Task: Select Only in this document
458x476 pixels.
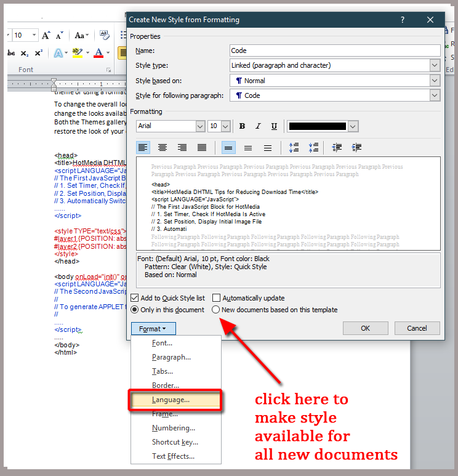Action: [x=134, y=310]
